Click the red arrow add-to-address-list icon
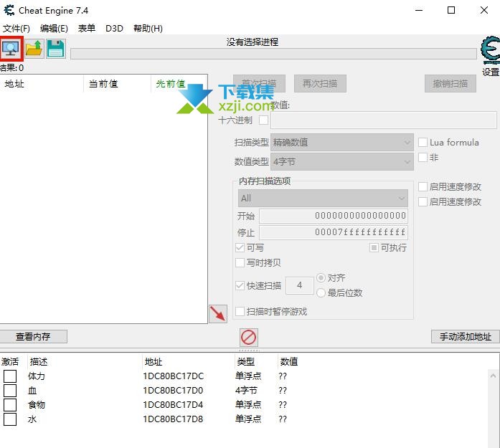The image size is (500, 448). coord(217,314)
